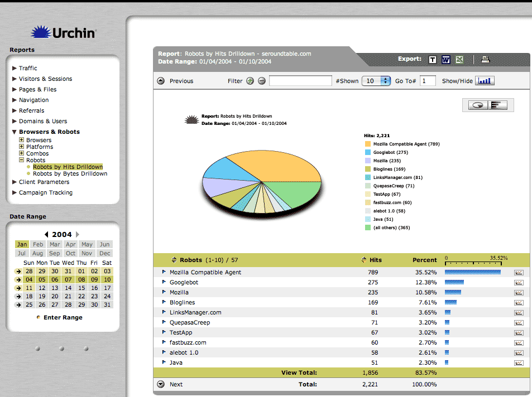Click the Next down-arrow icon
The width and height of the screenshot is (532, 397).
pyautogui.click(x=161, y=384)
